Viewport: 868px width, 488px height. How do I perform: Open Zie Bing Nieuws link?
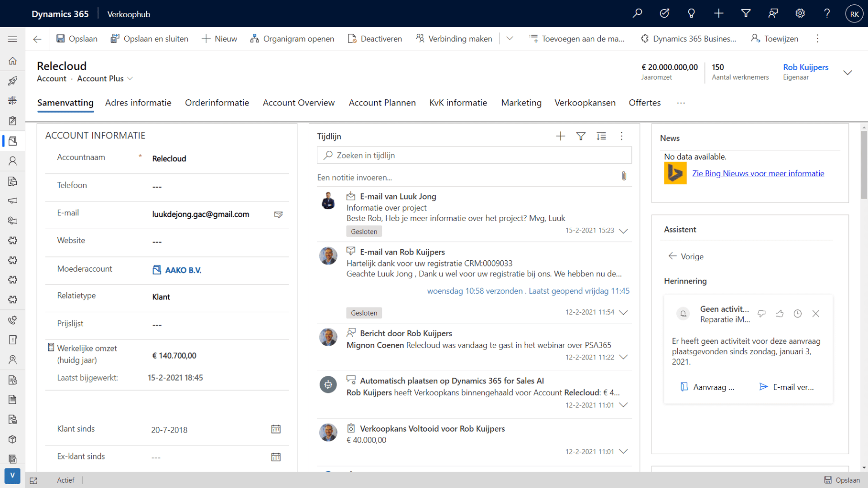pos(758,173)
